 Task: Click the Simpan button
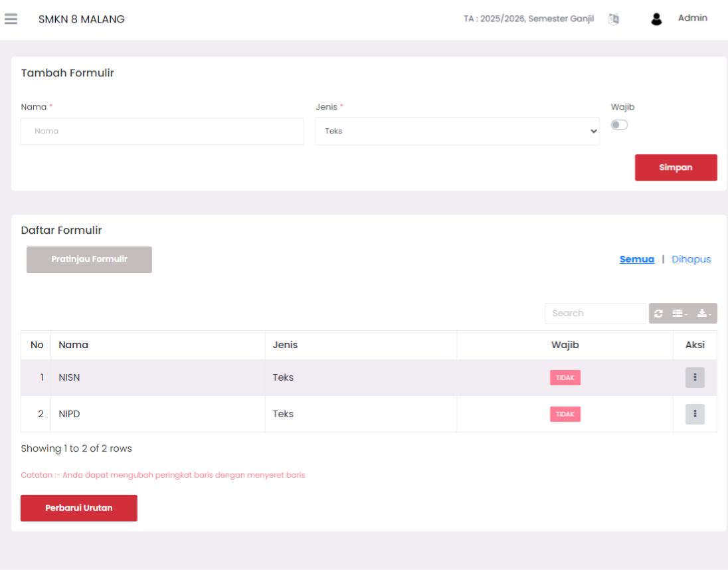[x=676, y=167]
